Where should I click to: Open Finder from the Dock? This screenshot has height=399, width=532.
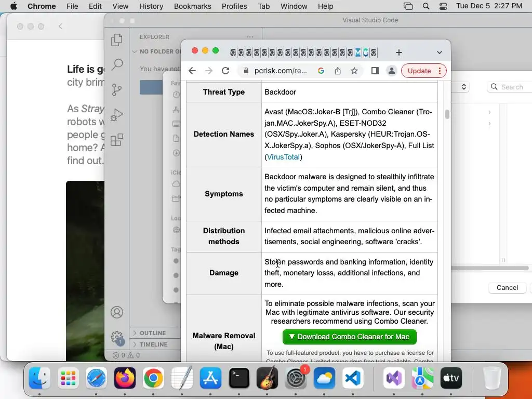[39, 378]
